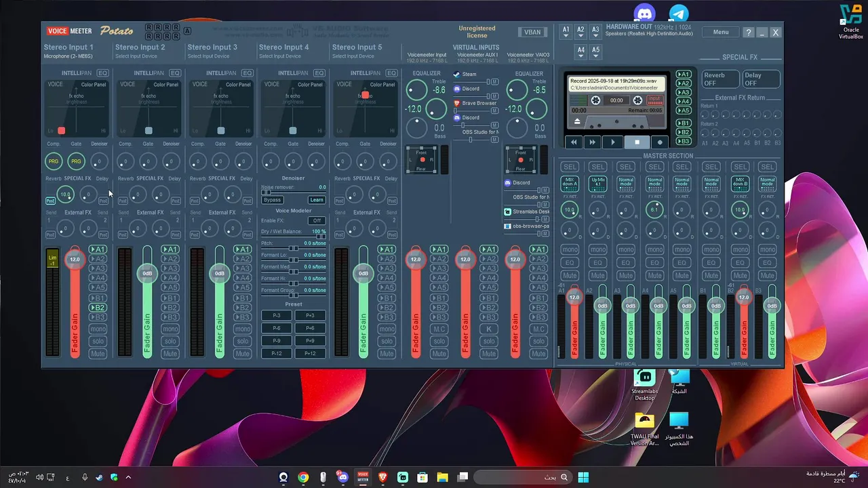Viewport: 868px width, 488px height.
Task: Click the Learn button in Denoiser
Action: pyautogui.click(x=317, y=200)
